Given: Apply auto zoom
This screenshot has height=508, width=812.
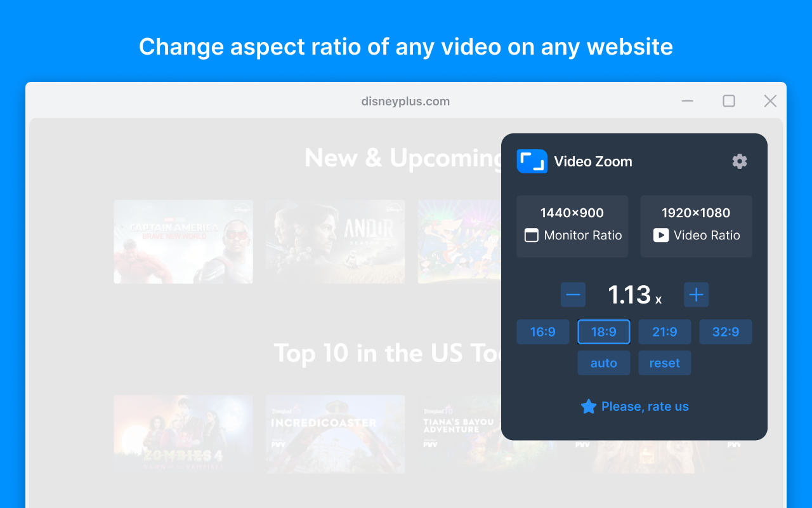Looking at the screenshot, I should (604, 363).
